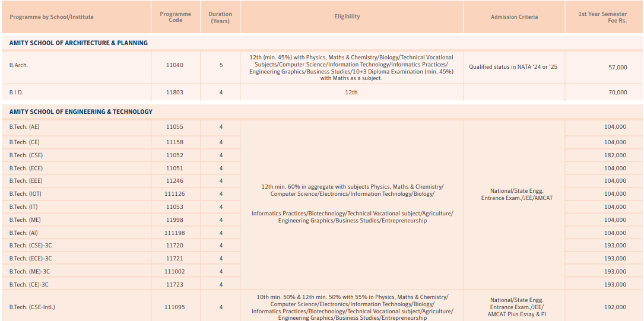Image resolution: width=644 pixels, height=321 pixels.
Task: Click programme code 111002
Action: tap(175, 271)
